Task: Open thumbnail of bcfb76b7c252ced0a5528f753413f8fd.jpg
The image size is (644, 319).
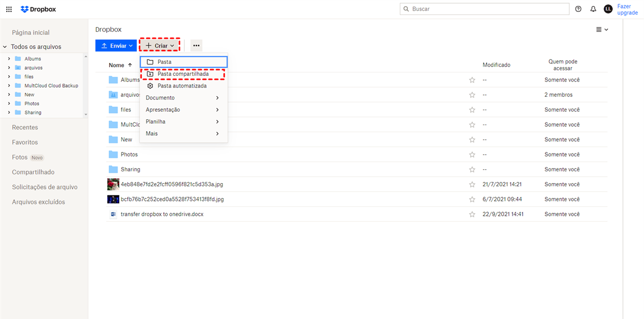Action: click(x=113, y=199)
